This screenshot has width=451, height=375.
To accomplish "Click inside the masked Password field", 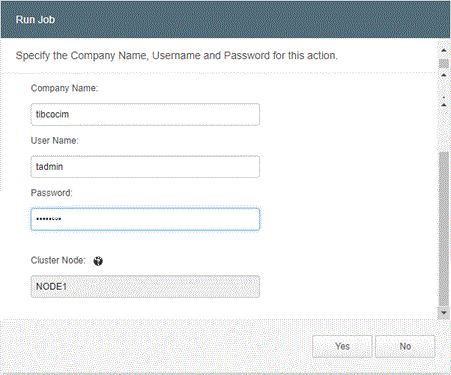I will (145, 219).
